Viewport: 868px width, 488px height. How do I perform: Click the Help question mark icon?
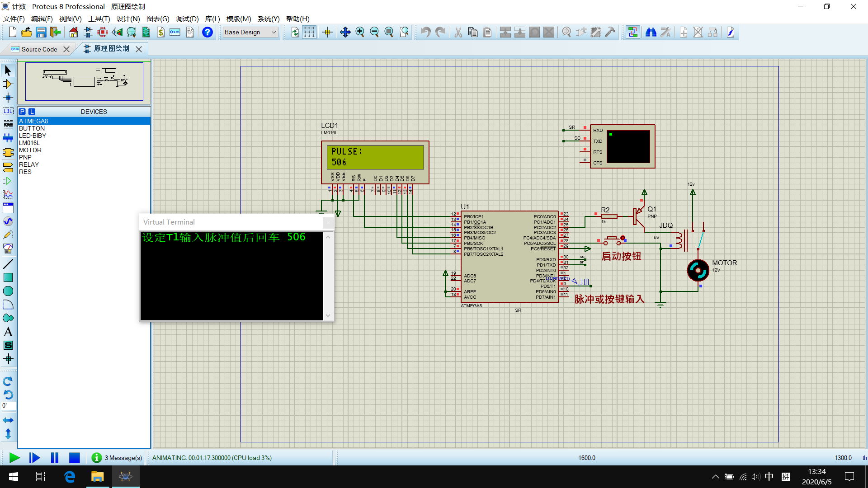(x=207, y=32)
